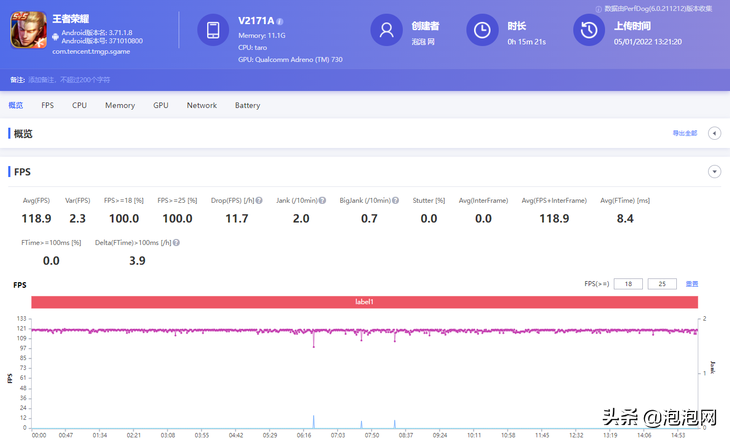This screenshot has height=439, width=730.
Task: Collapse the 概览 overview section arrow
Action: tap(714, 133)
